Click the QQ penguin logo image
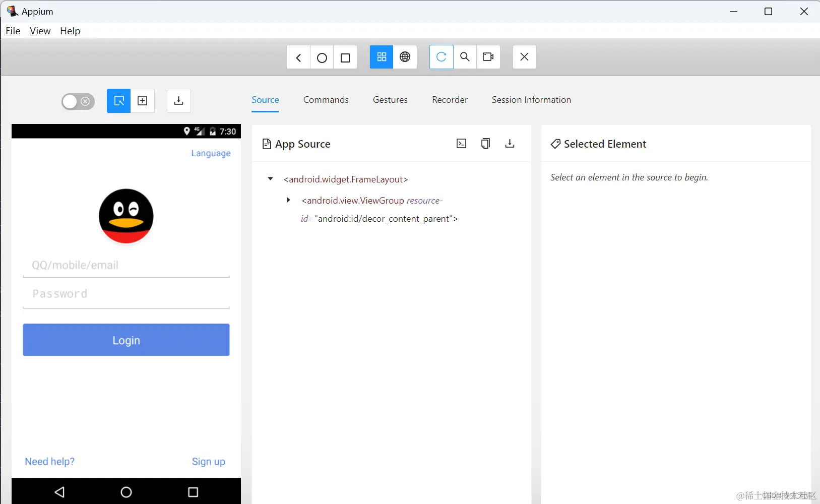The width and height of the screenshot is (820, 504). pyautogui.click(x=126, y=216)
